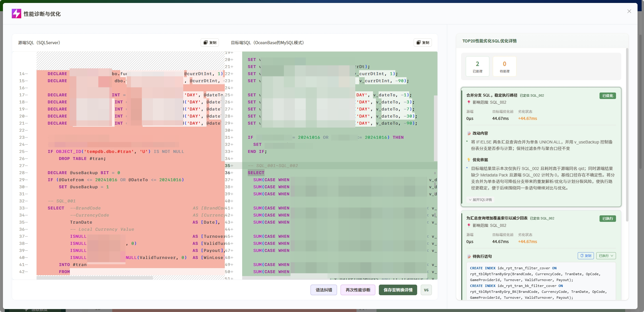The width and height of the screenshot is (644, 312).
Task: Click 保存至转换详情 button
Action: (x=398, y=290)
